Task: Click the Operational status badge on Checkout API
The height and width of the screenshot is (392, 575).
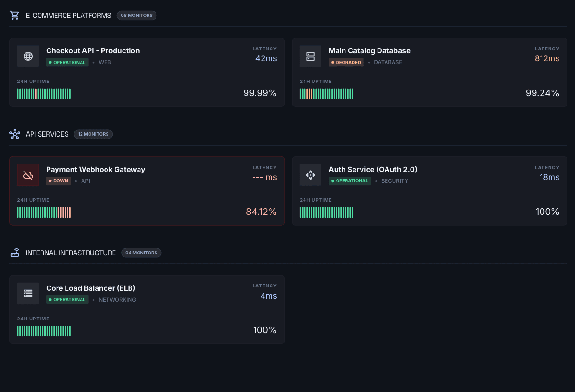Action: 67,62
